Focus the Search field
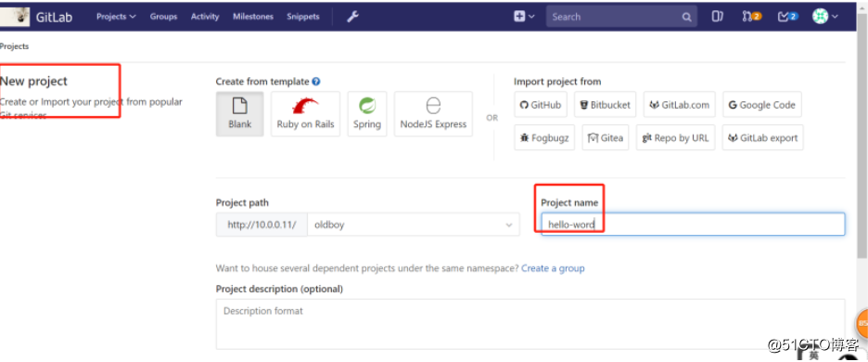 (621, 17)
